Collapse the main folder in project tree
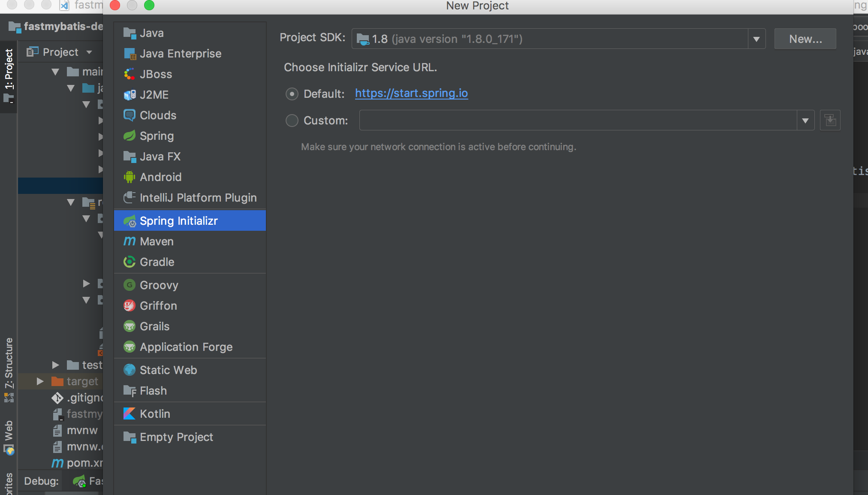This screenshot has width=868, height=495. point(55,72)
